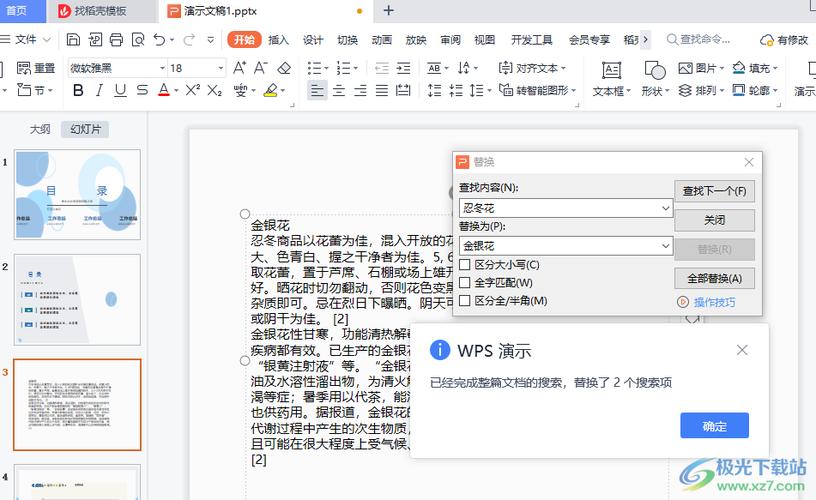Switch to the Transitions tab

(x=347, y=40)
